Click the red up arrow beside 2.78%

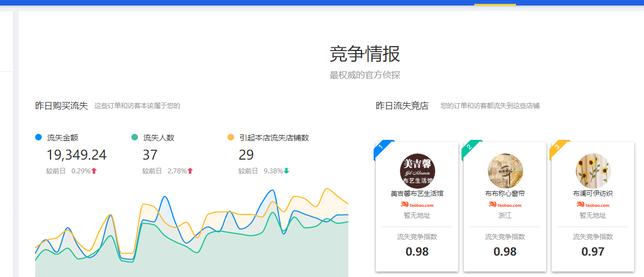click(x=190, y=171)
